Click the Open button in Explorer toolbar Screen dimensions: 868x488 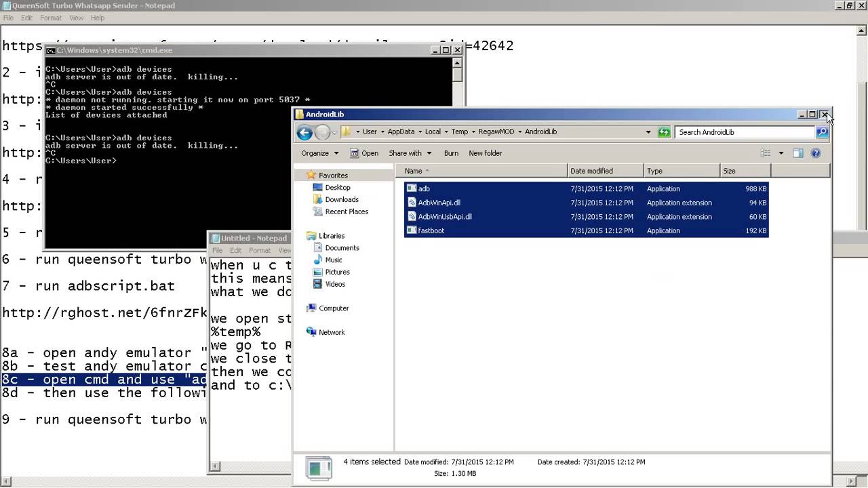[x=364, y=153]
